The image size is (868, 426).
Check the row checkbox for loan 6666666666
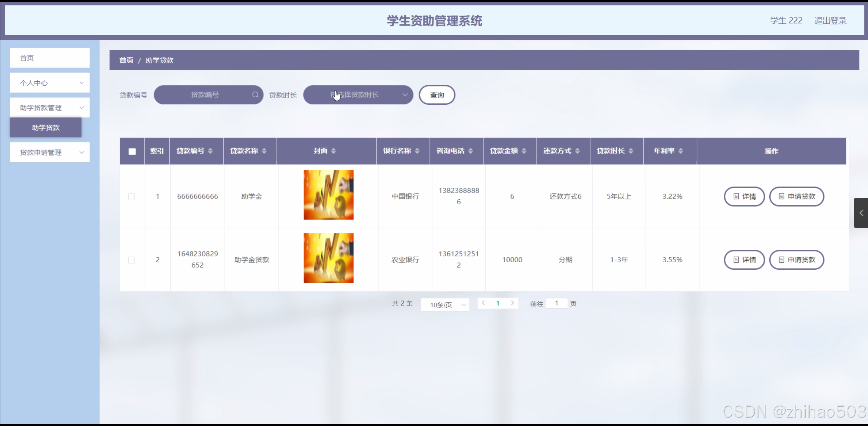pos(132,197)
